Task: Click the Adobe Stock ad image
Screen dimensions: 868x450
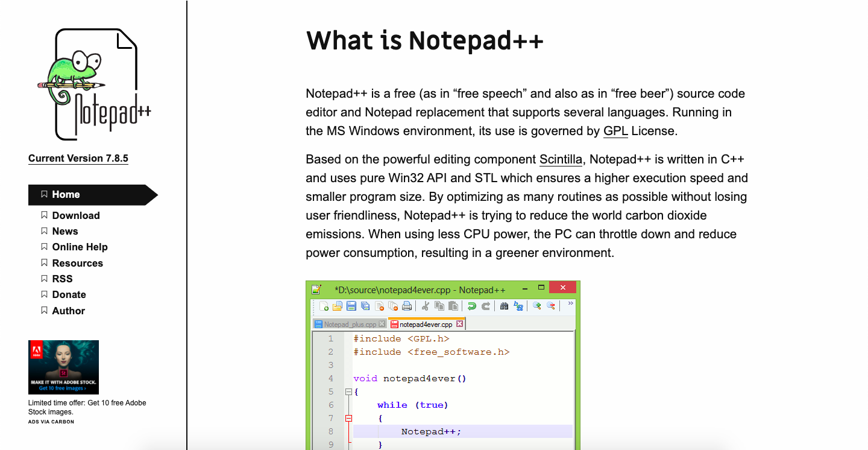Action: (63, 367)
